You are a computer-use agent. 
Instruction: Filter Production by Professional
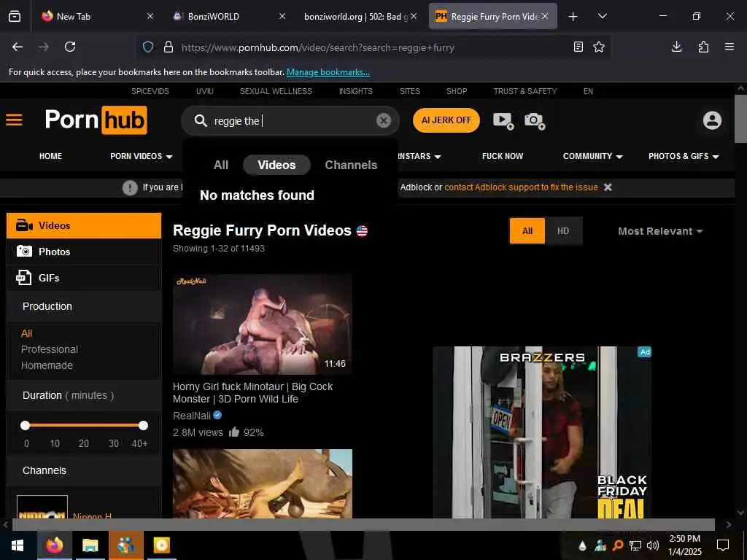coord(50,349)
